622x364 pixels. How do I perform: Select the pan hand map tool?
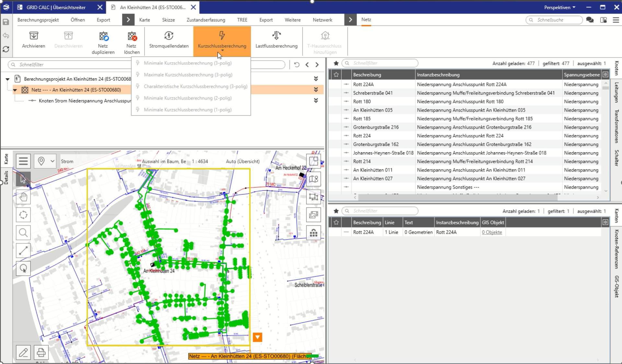(23, 197)
